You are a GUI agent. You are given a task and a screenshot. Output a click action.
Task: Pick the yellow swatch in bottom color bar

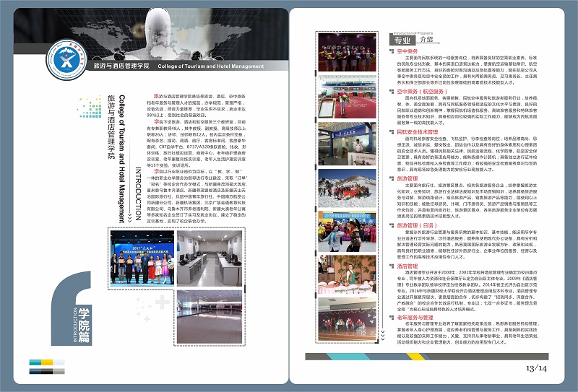coord(46,362)
